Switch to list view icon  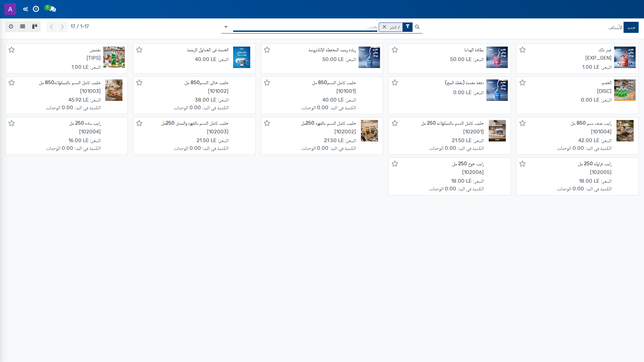click(x=22, y=26)
